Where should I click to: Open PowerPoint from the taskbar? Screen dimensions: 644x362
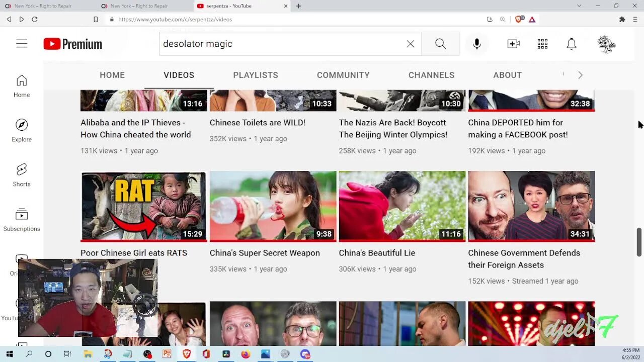[x=167, y=354]
